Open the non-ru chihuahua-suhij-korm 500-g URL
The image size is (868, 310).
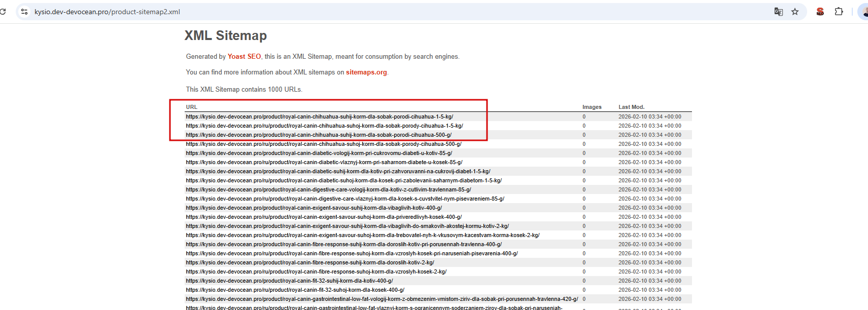319,135
